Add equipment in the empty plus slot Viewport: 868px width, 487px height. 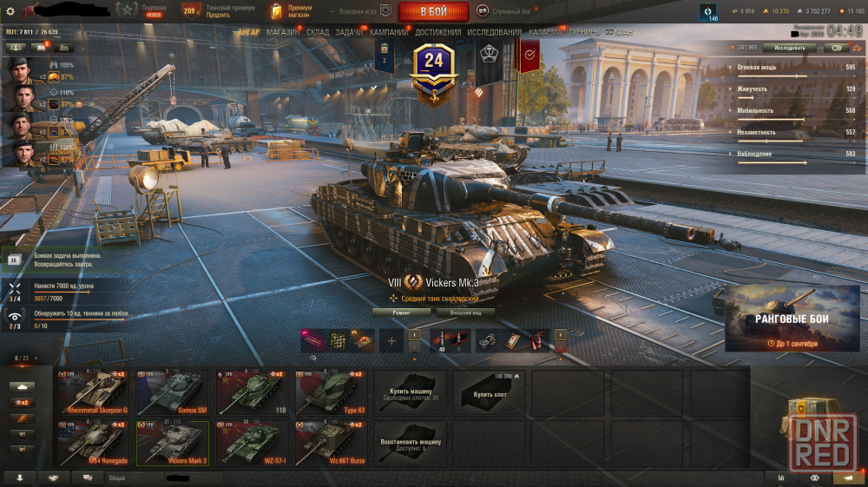[391, 341]
